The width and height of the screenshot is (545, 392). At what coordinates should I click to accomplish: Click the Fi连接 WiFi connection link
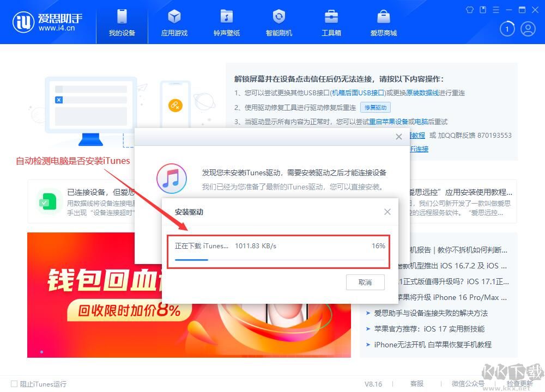point(419,149)
